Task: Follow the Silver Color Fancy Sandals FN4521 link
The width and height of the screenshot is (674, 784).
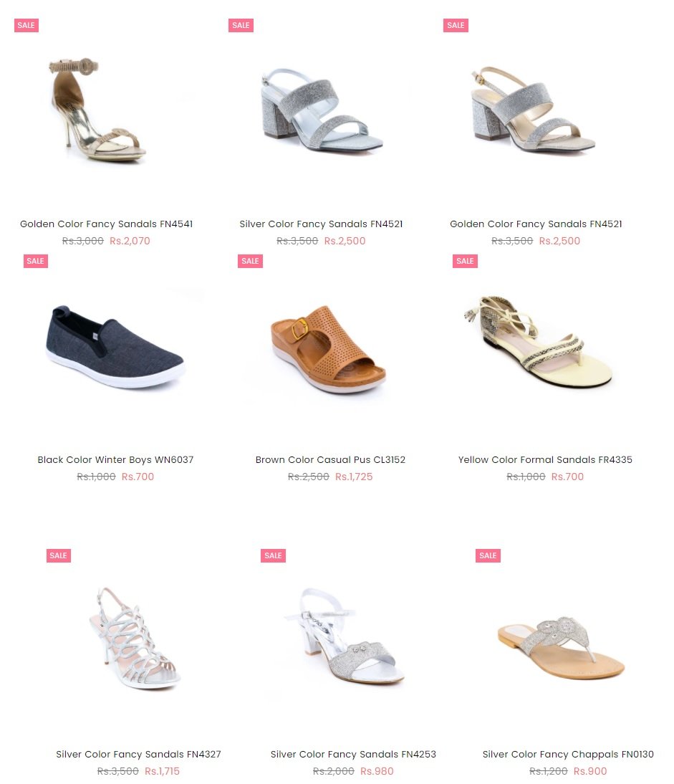Action: point(322,224)
